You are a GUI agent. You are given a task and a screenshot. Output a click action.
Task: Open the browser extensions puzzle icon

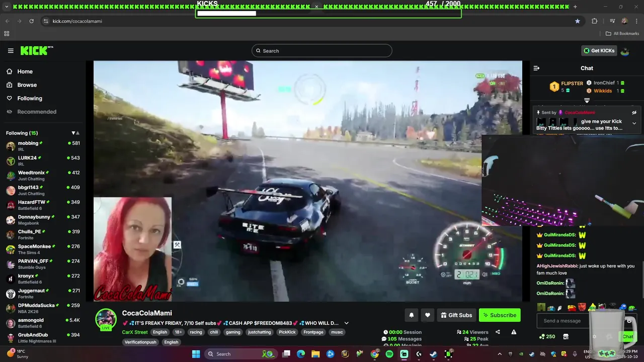coord(595,21)
